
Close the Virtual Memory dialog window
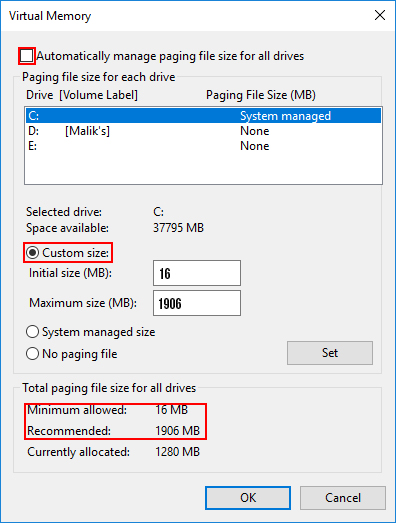tap(380, 15)
